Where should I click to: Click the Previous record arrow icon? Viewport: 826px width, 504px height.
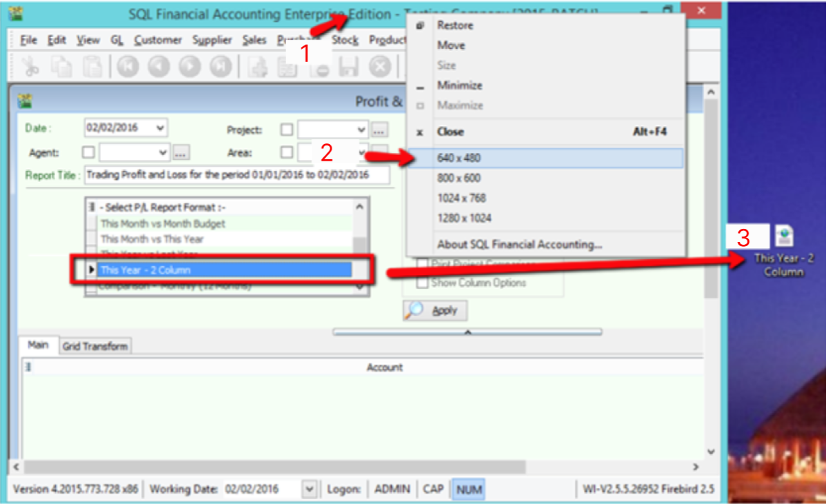(159, 67)
